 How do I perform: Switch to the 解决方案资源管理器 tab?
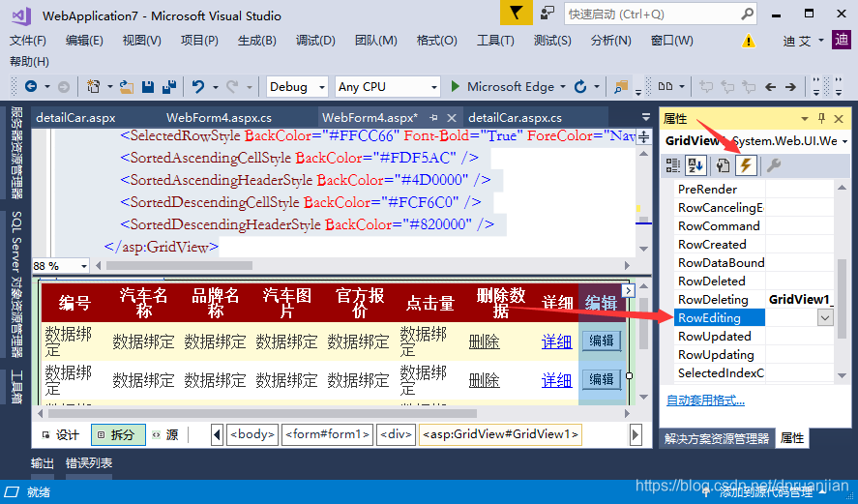click(717, 438)
